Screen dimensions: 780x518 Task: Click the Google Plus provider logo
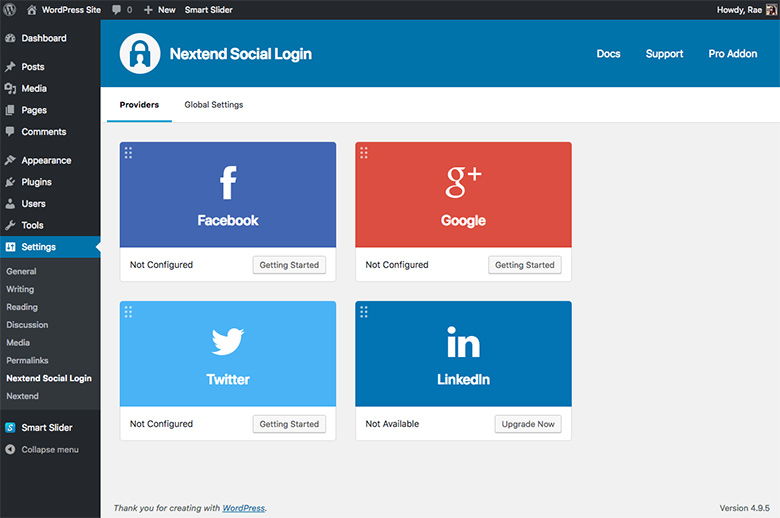(x=463, y=182)
